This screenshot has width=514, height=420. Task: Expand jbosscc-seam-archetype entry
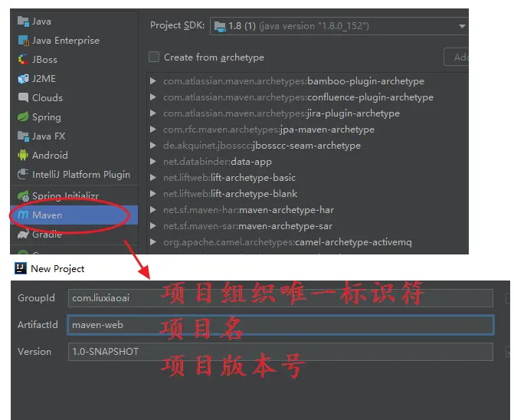pos(152,146)
